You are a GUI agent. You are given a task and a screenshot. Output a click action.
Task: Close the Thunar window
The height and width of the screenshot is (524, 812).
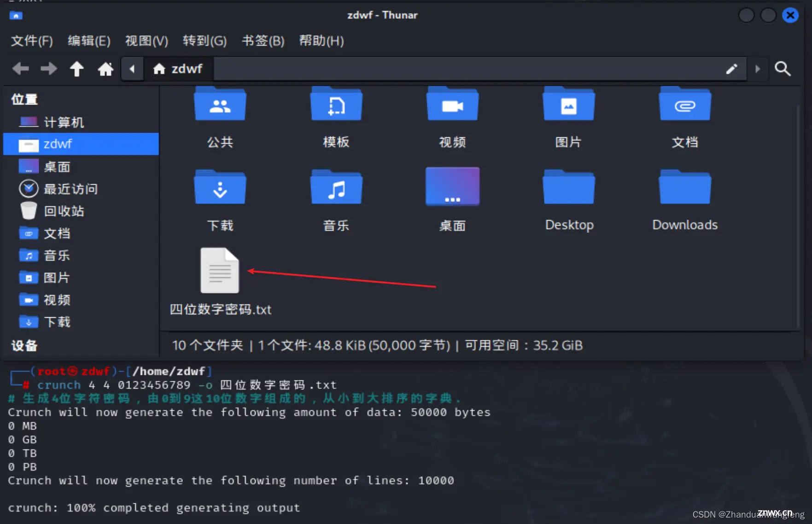(x=790, y=15)
